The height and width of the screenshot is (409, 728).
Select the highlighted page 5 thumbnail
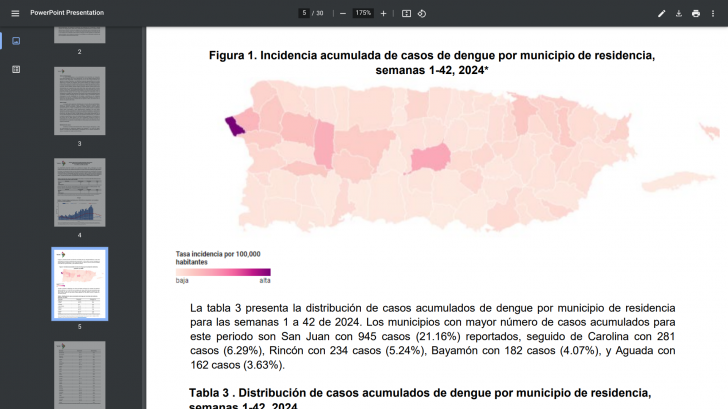(x=79, y=283)
